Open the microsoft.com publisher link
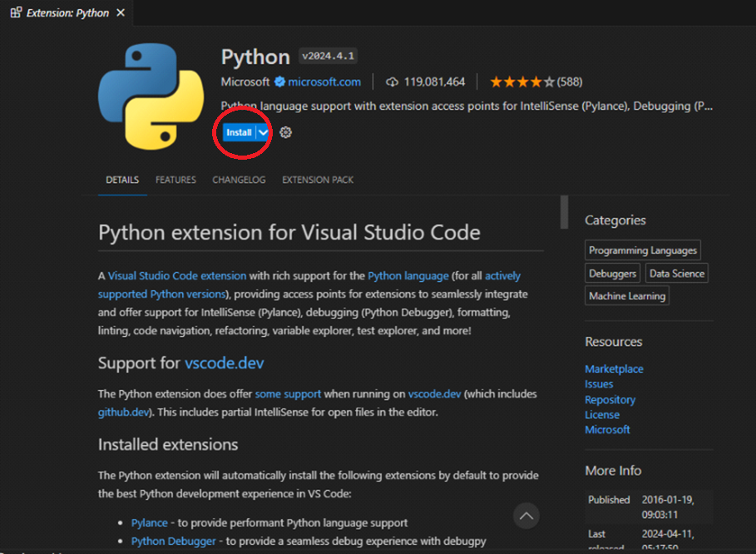 click(x=324, y=82)
